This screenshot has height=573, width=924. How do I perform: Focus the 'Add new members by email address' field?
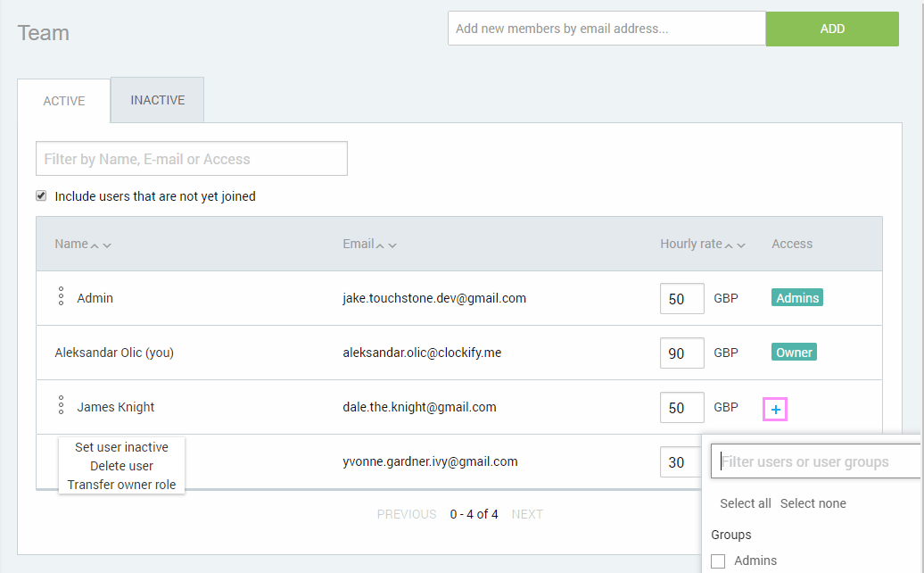point(607,29)
